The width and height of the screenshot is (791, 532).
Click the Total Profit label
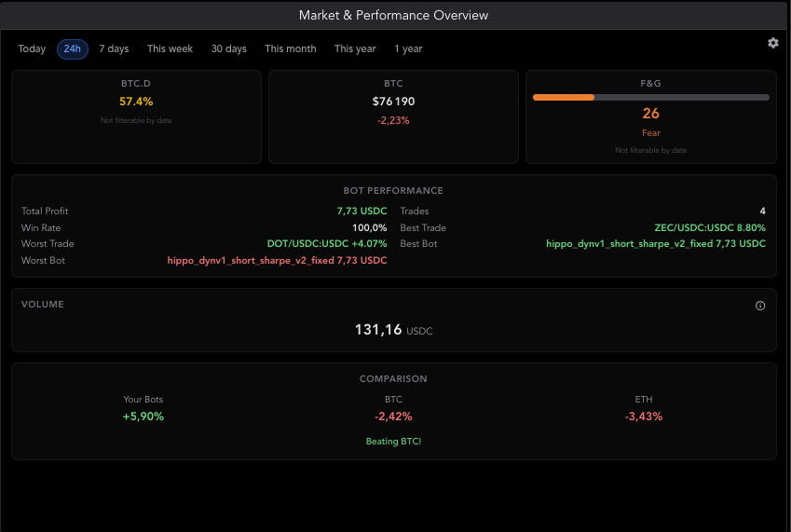tap(45, 211)
